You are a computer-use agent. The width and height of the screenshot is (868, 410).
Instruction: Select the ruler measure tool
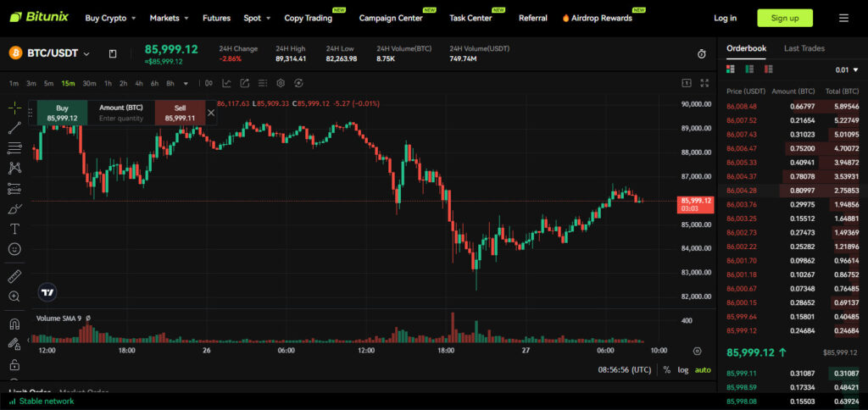14,275
